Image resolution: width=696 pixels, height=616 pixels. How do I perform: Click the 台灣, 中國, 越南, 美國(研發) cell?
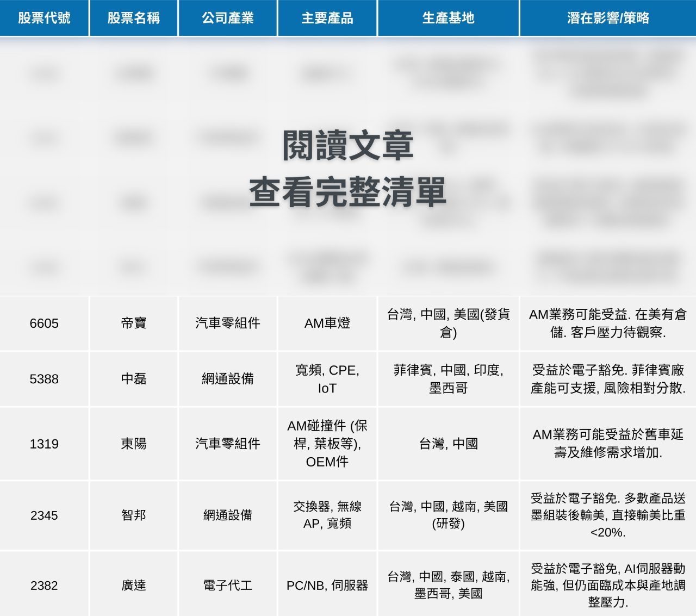point(449,515)
